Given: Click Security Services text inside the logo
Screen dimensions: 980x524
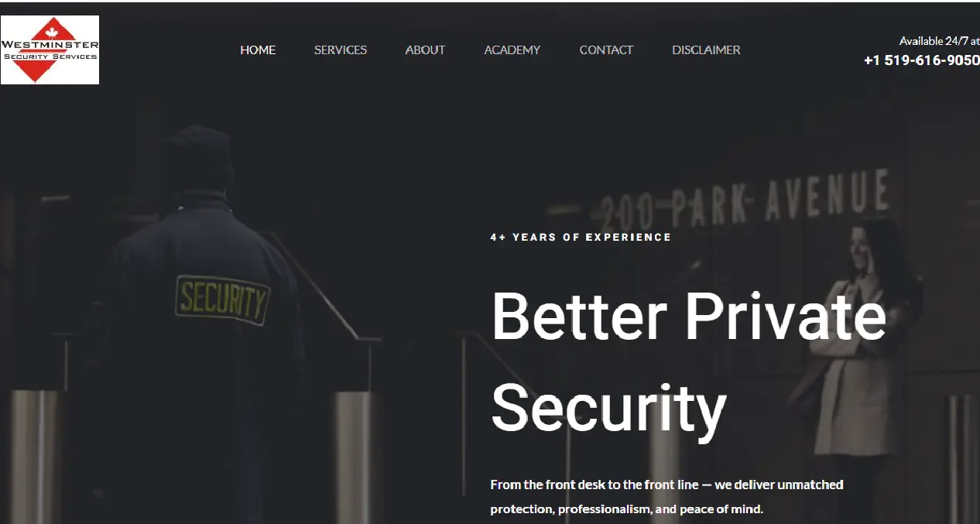Looking at the screenshot, I should click(x=50, y=57).
